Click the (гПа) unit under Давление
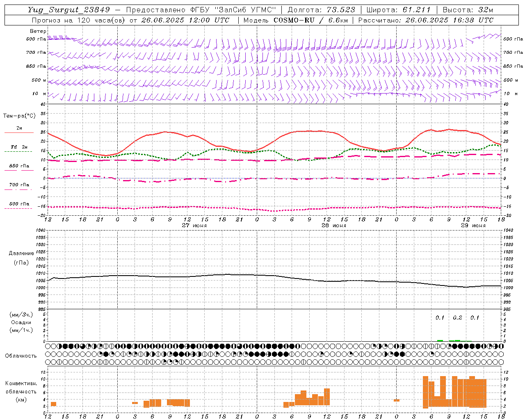The height and width of the screenshot is (420, 525). click(x=21, y=262)
